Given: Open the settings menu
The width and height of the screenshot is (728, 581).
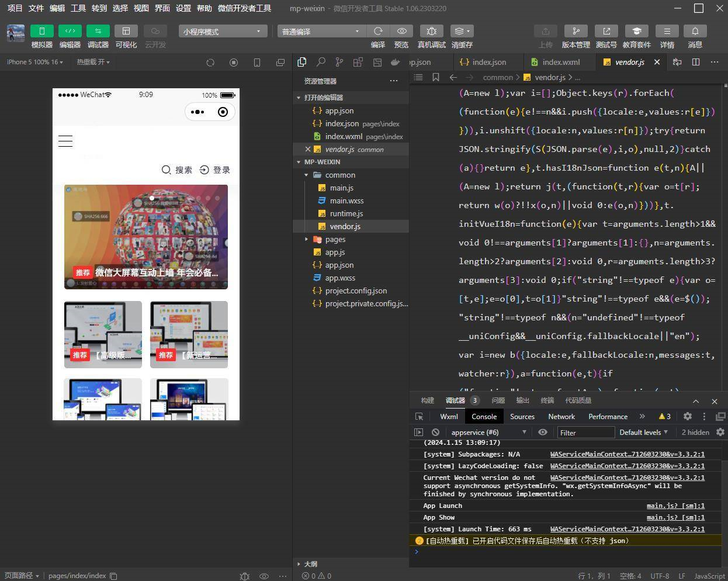Looking at the screenshot, I should point(183,8).
